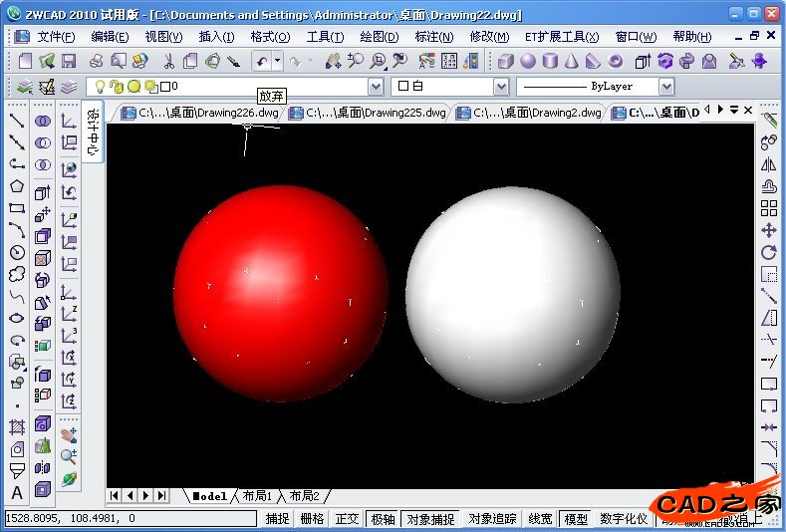Click the coordinate readout in status bar

click(x=131, y=518)
